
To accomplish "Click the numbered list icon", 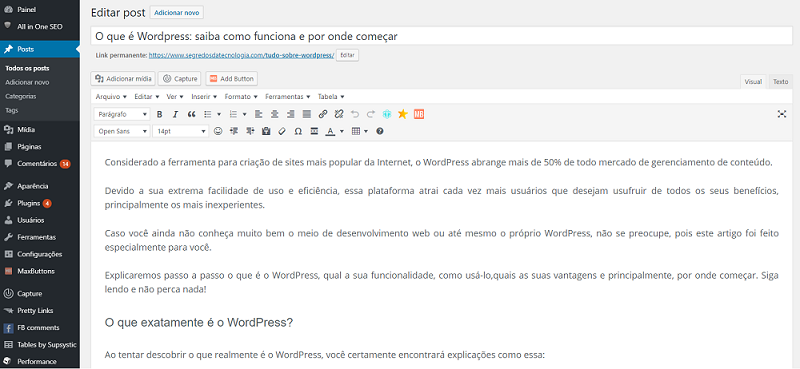I will [233, 114].
